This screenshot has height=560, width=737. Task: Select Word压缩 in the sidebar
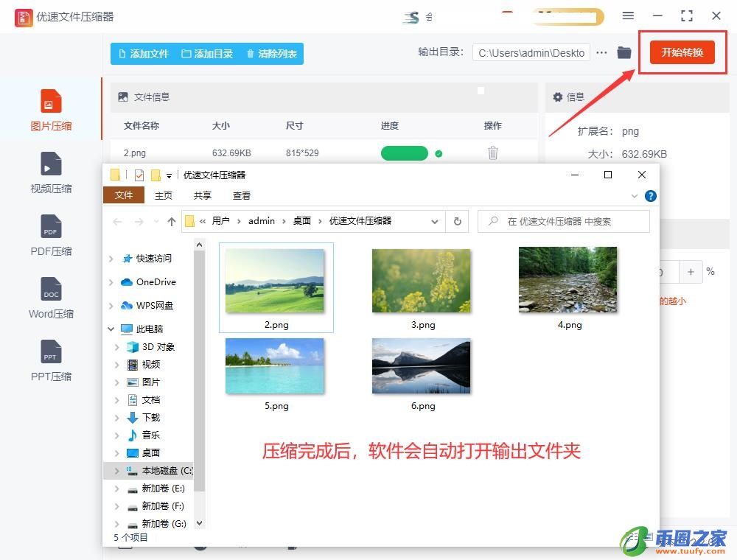(x=51, y=298)
